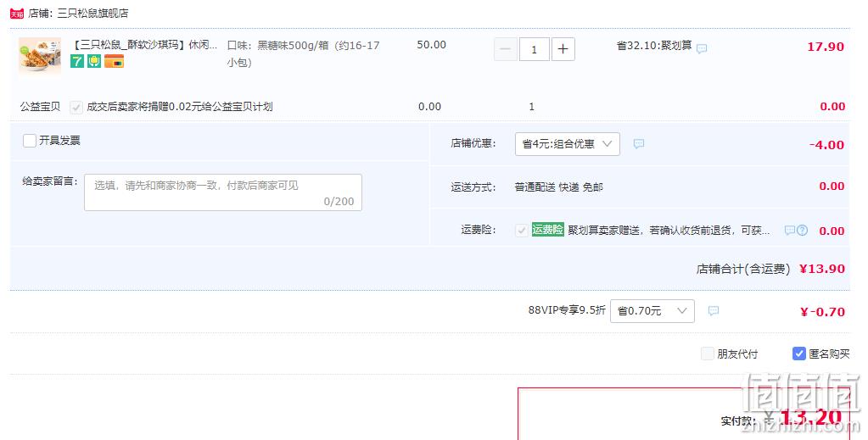This screenshot has width=868, height=440.
Task: Toggle the 运费险 insurance checkbox
Action: pos(521,231)
